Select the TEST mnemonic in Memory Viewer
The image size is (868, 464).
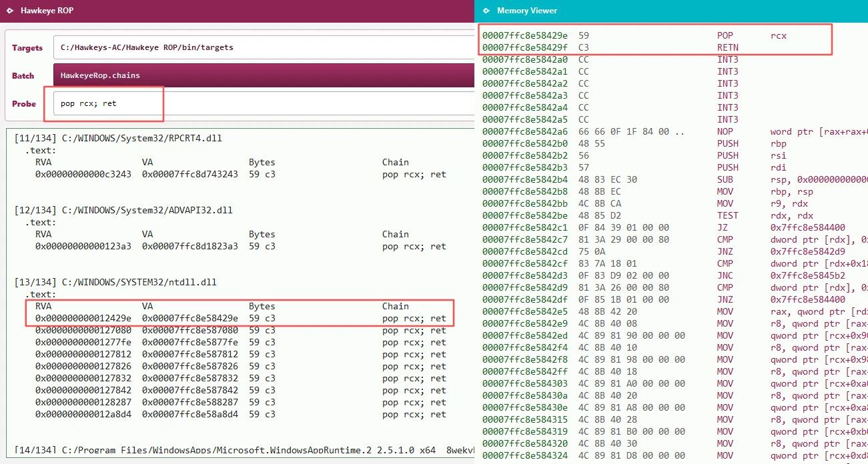coord(728,215)
